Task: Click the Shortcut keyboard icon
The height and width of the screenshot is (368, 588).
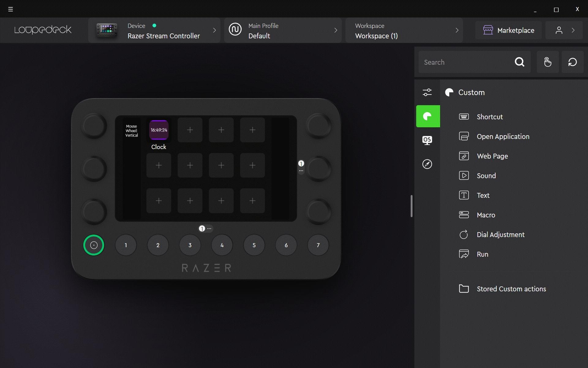Action: (x=464, y=117)
